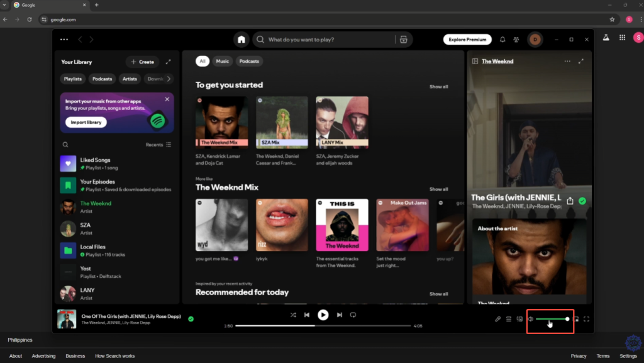This screenshot has height=363, width=644.
Task: Filter library by Podcasts chip
Action: tap(103, 79)
